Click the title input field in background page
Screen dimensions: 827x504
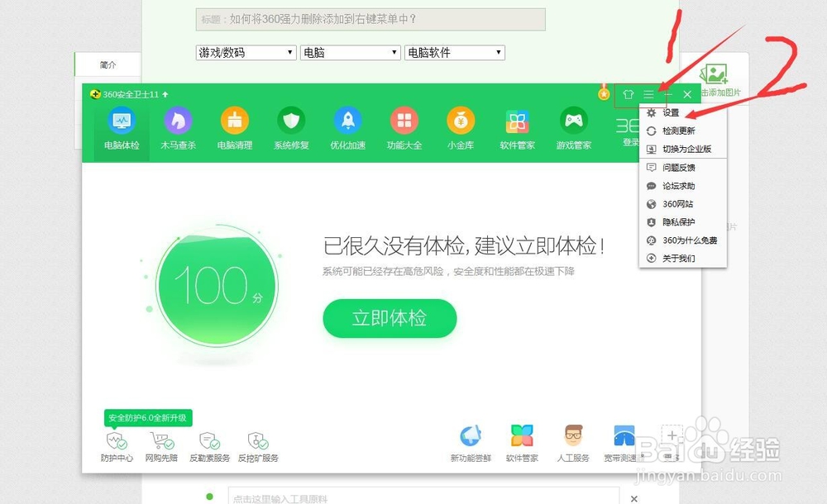(x=370, y=20)
